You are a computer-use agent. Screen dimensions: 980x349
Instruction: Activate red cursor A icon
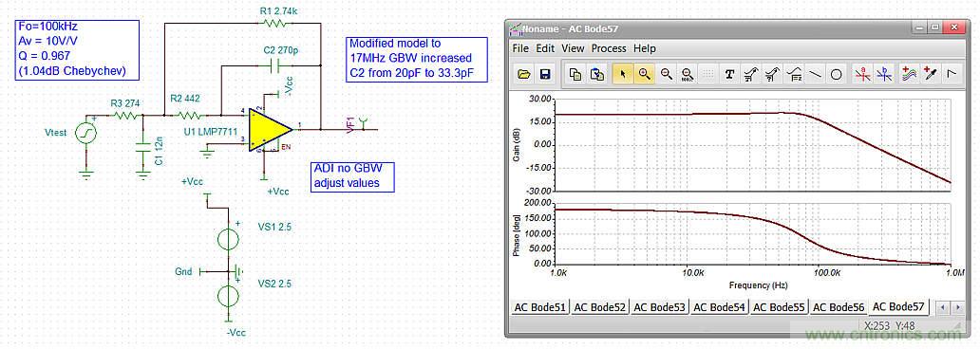[x=863, y=74]
